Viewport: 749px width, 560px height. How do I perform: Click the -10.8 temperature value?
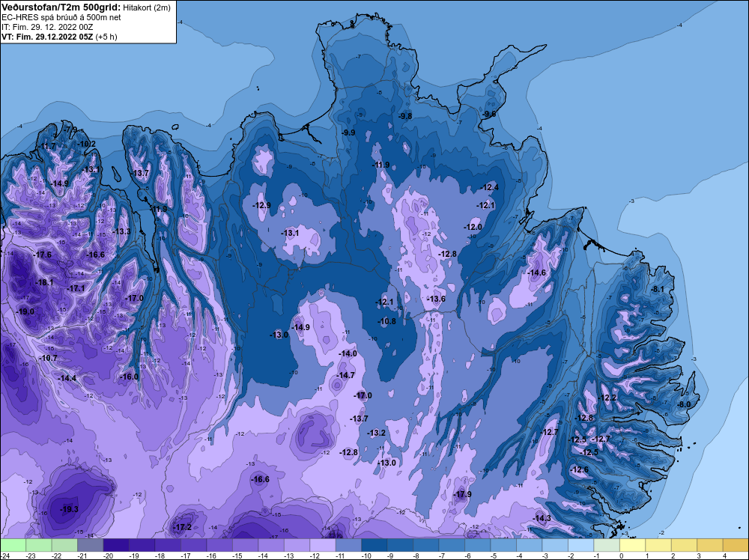[x=387, y=322]
